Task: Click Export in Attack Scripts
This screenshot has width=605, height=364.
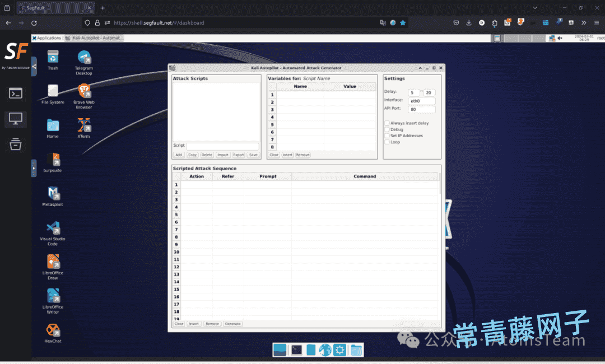Action: [x=239, y=155]
